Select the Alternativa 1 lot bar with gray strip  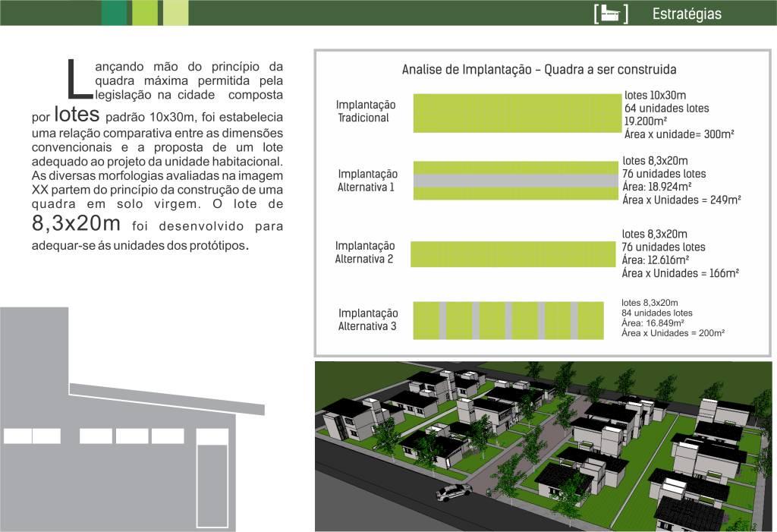coord(516,181)
